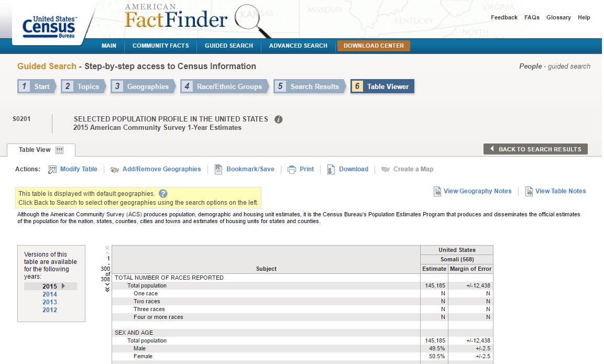Open the MAIN navigation item
The height and width of the screenshot is (364, 604).
click(108, 46)
